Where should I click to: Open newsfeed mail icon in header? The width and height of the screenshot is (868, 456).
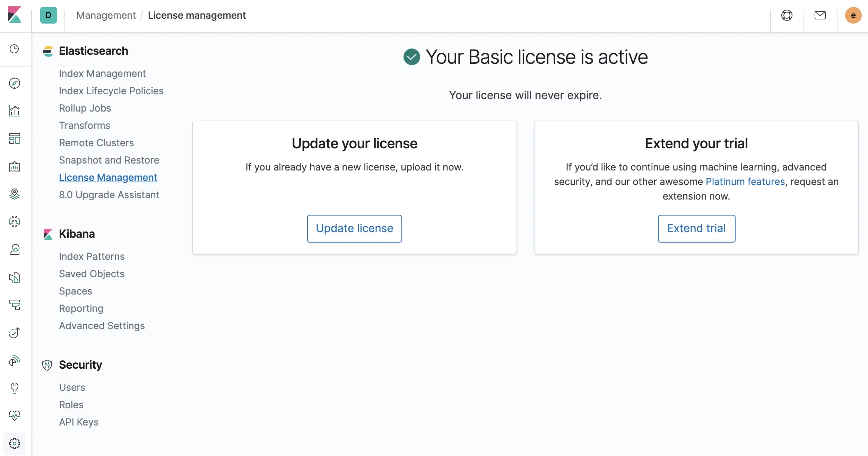820,15
